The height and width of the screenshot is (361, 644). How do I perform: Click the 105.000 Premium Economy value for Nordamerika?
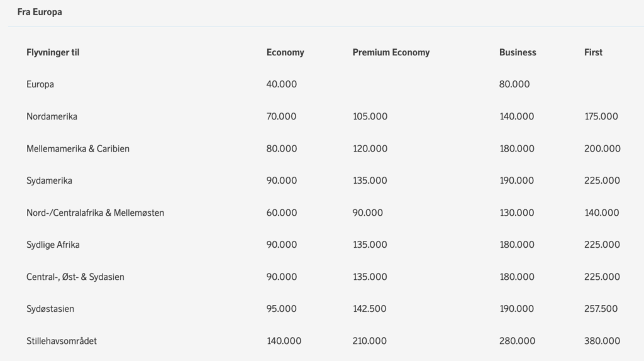pos(370,116)
